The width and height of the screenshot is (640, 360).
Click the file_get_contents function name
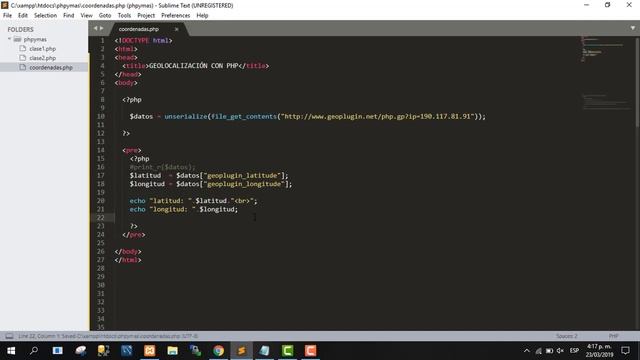pos(244,116)
